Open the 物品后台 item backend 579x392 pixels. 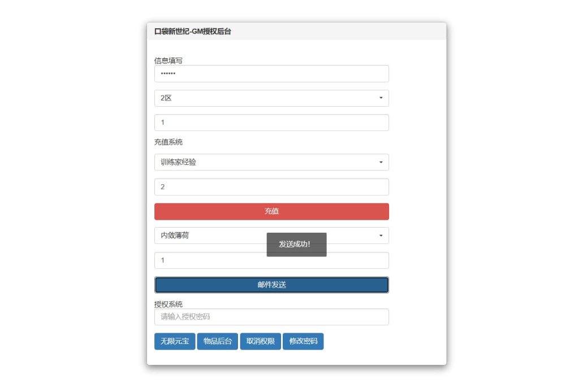pyautogui.click(x=218, y=341)
